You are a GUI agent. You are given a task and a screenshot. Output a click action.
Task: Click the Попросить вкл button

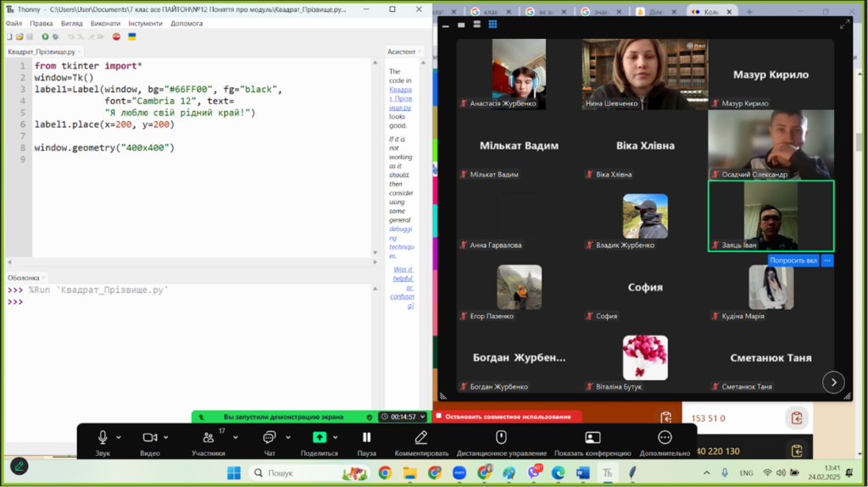793,260
